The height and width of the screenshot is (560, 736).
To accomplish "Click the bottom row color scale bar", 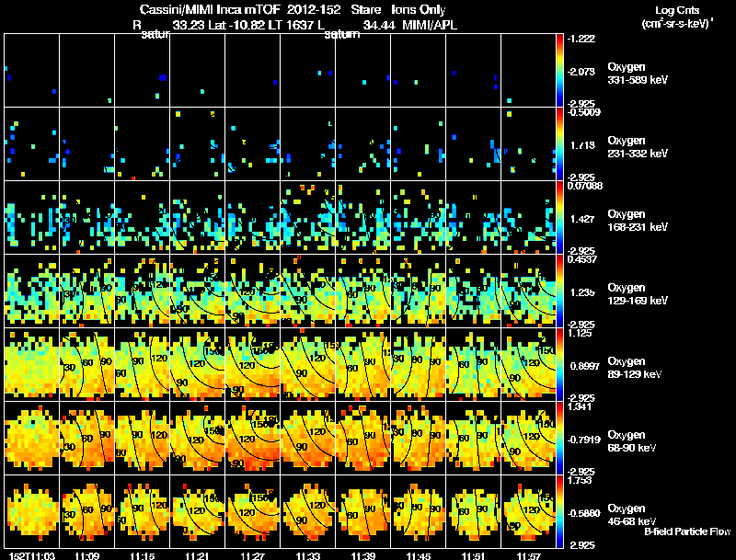I will pyautogui.click(x=559, y=511).
